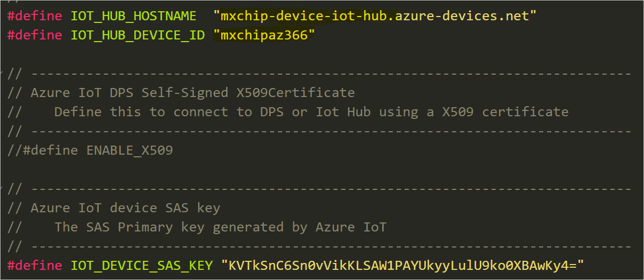Image resolution: width=644 pixels, height=280 pixels.
Task: Click the IOT_HUB_HOSTNAME macro name
Action: pyautogui.click(x=133, y=16)
